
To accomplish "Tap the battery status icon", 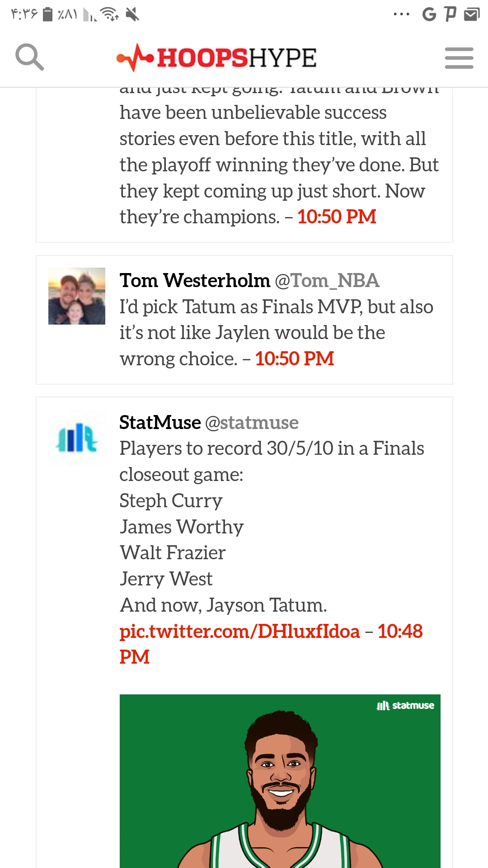I will 47,14.
